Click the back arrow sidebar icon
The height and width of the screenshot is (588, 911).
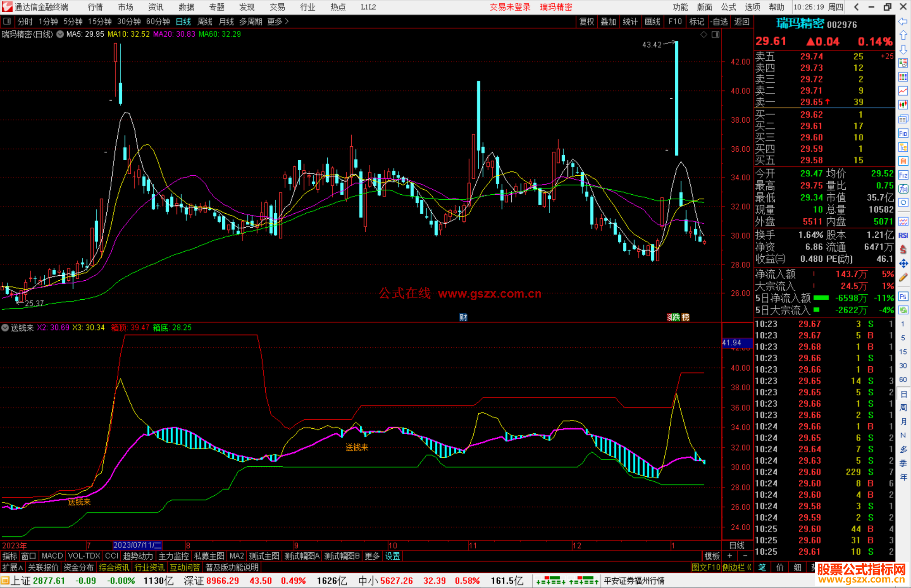[x=903, y=21]
